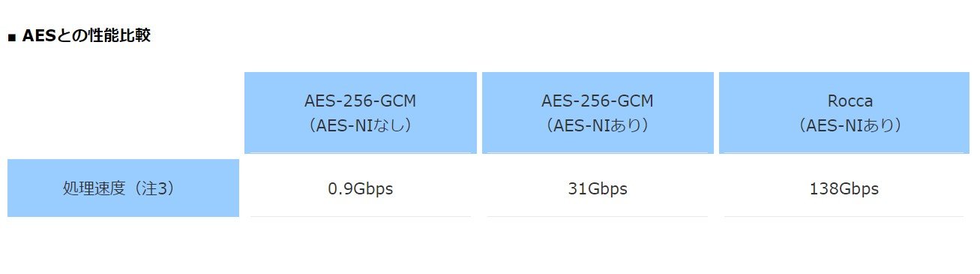Click AES-256-GCM title in the AES-NIなし column
This screenshot has height=274, width=980.
point(360,101)
